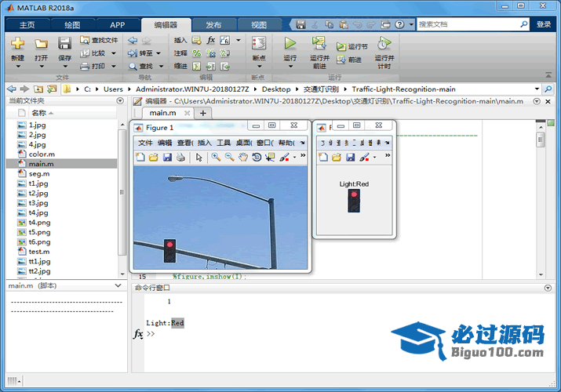Screen dimensions: 561x392
Task: Switch to the 绘图 (Plots) ribbon tab
Action: 72,24
